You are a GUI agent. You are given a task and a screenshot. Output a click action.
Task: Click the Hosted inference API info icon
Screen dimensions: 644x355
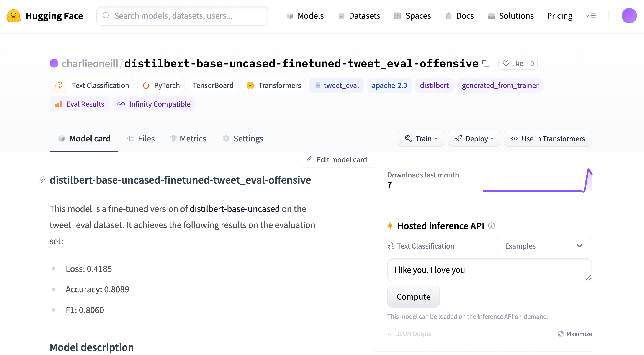pyautogui.click(x=491, y=226)
